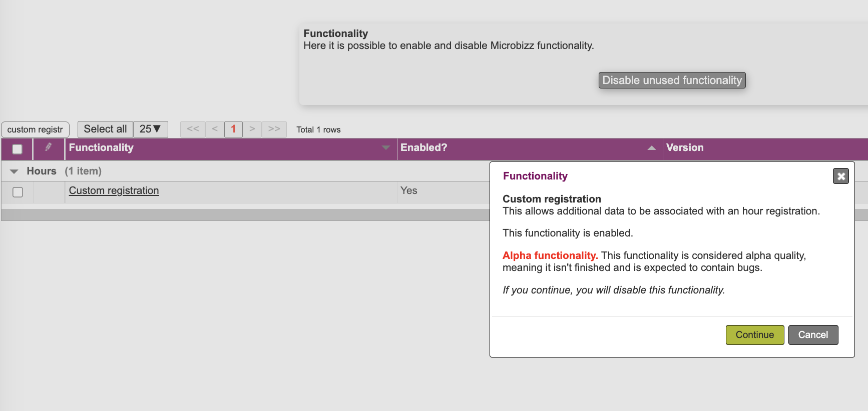Go to first page arrows
The image size is (868, 411).
(x=193, y=129)
